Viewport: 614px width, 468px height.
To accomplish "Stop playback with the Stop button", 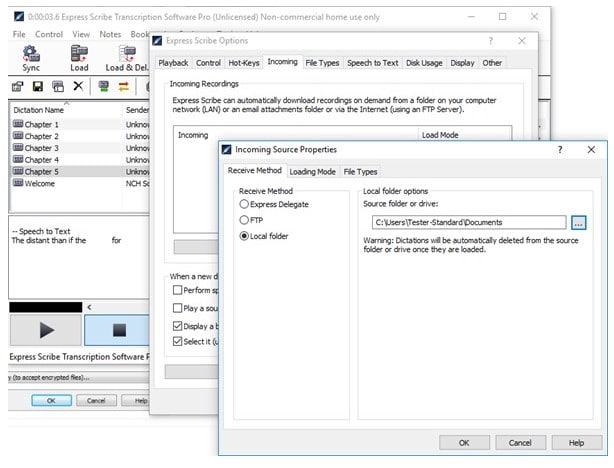I will click(117, 330).
